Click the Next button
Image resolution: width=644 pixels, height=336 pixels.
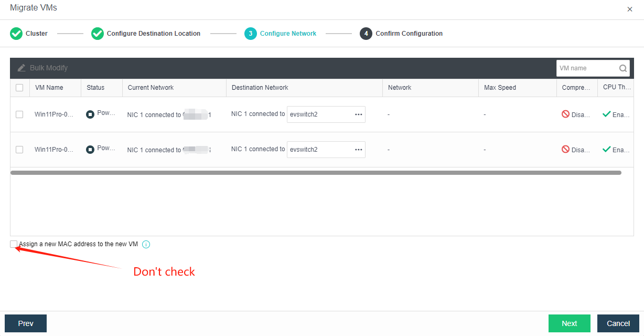click(x=570, y=323)
